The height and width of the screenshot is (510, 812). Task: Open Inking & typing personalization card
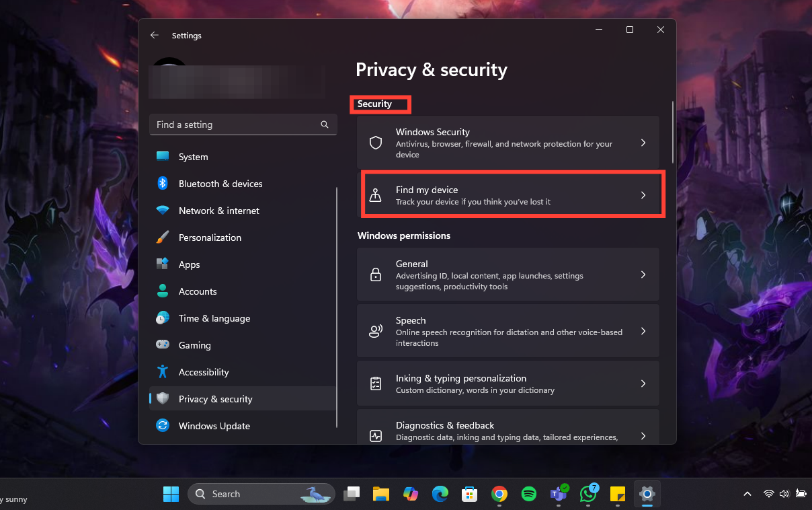[x=508, y=384]
